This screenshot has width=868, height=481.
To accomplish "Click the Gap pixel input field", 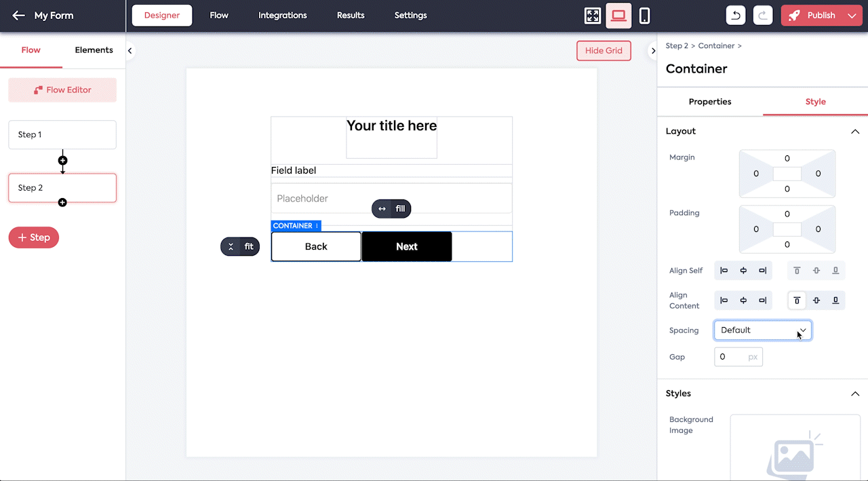I will coord(731,357).
